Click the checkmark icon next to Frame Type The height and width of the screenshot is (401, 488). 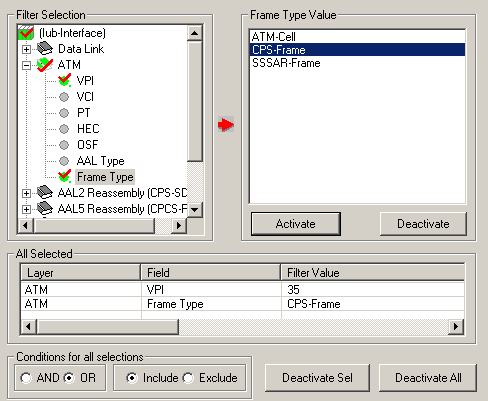click(x=64, y=176)
